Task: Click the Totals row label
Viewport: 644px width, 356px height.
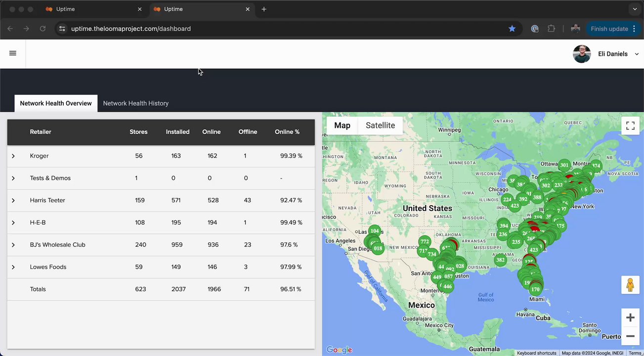Action: point(38,289)
